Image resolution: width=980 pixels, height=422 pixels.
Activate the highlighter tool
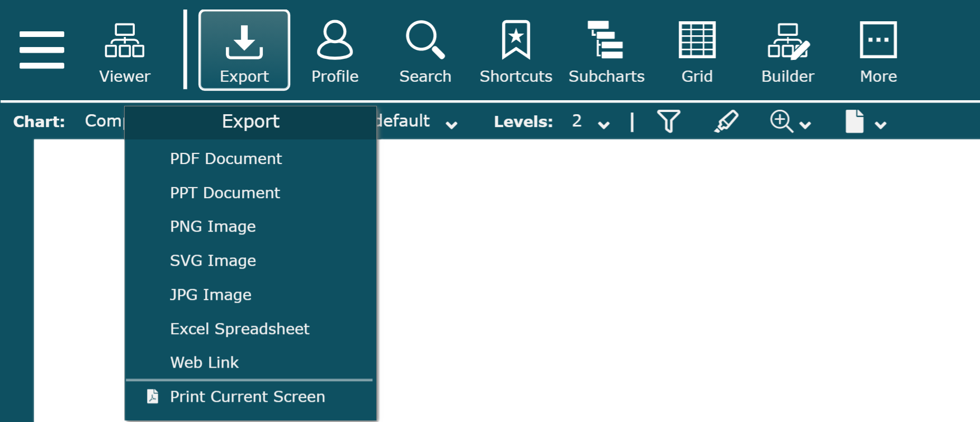point(726,121)
